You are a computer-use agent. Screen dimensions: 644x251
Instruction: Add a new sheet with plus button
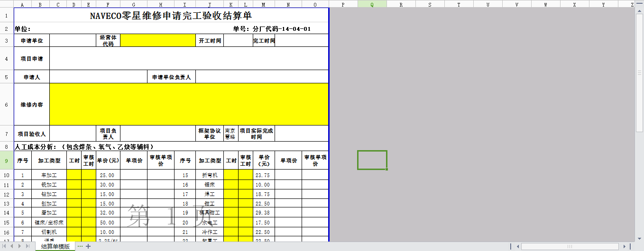[88, 246]
